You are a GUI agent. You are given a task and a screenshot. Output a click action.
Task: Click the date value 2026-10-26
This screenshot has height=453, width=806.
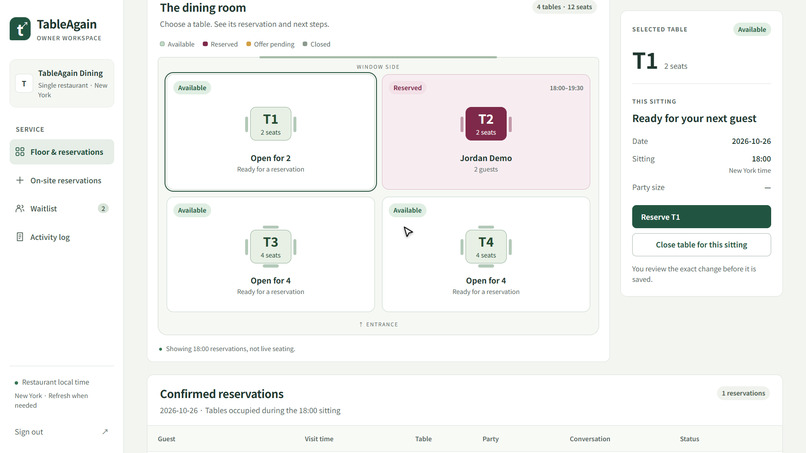click(x=751, y=141)
